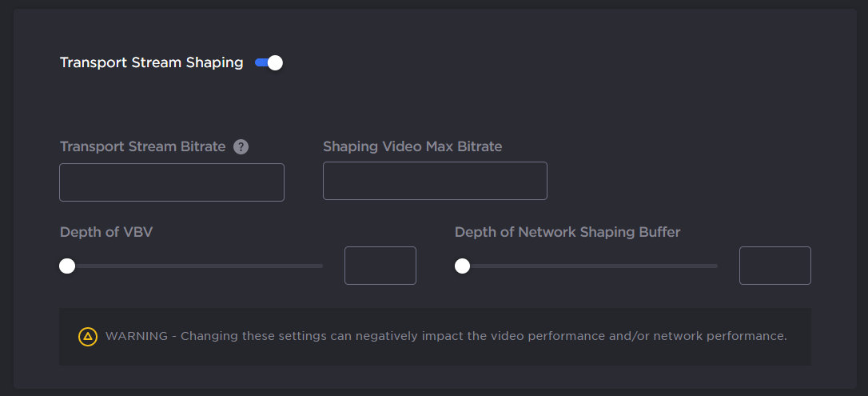This screenshot has width=868, height=396.
Task: Select the Depth of VBV slider handle
Action: tap(67, 266)
